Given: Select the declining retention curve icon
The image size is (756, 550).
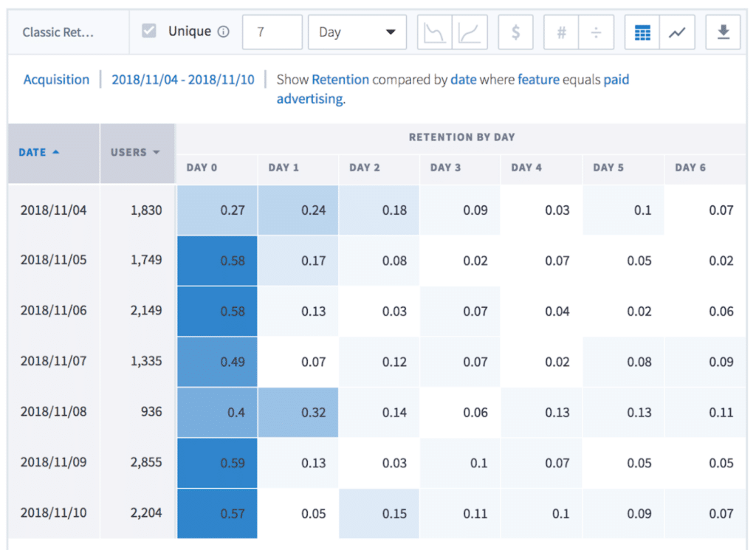Looking at the screenshot, I should pos(434,33).
